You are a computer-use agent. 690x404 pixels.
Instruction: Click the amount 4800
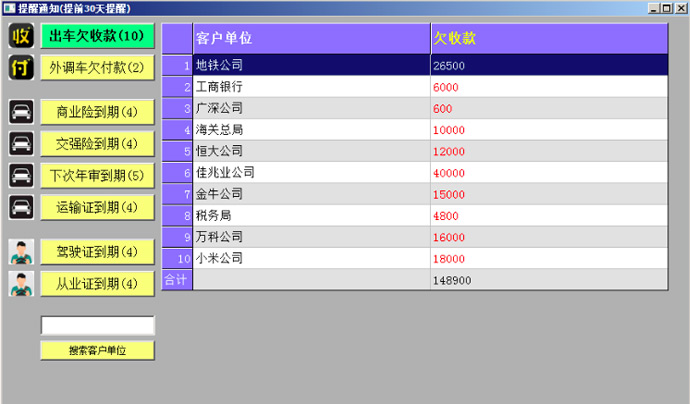coord(445,216)
